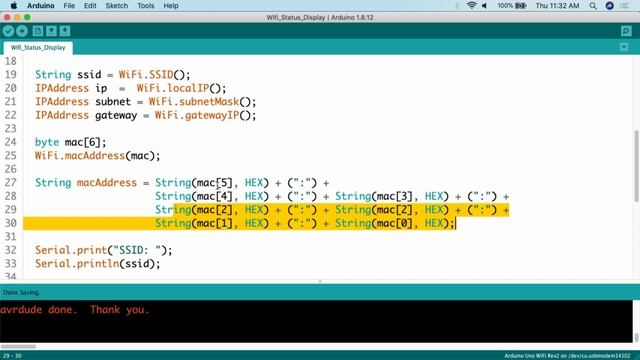The width and height of the screenshot is (640, 360).
Task: Create a new sketch with the New icon
Action: point(38,31)
